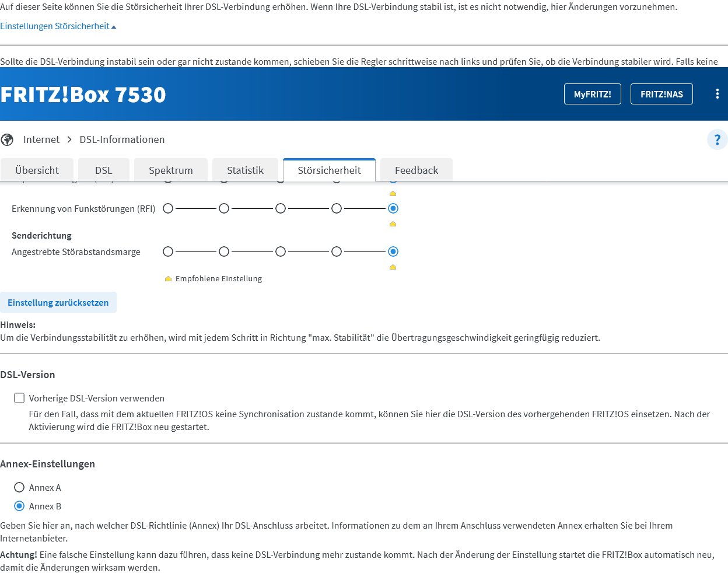Open the Feedback tab
728x573 pixels.
[x=416, y=170]
